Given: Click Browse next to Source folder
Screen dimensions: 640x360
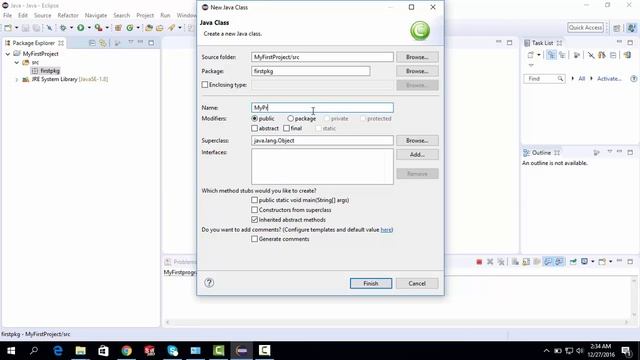Looking at the screenshot, I should click(x=417, y=57).
